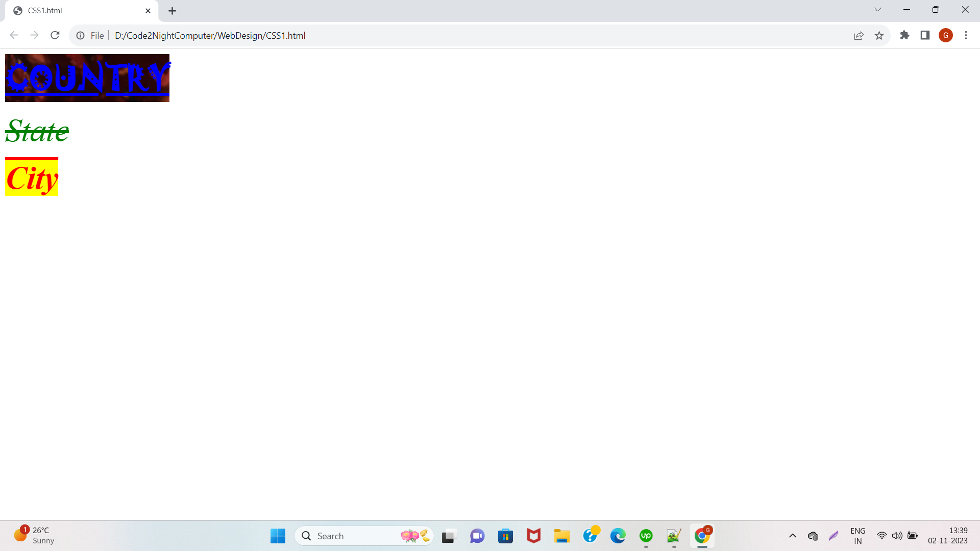This screenshot has width=980, height=551.
Task: Launch Microsoft Edge from taskbar
Action: point(618,536)
